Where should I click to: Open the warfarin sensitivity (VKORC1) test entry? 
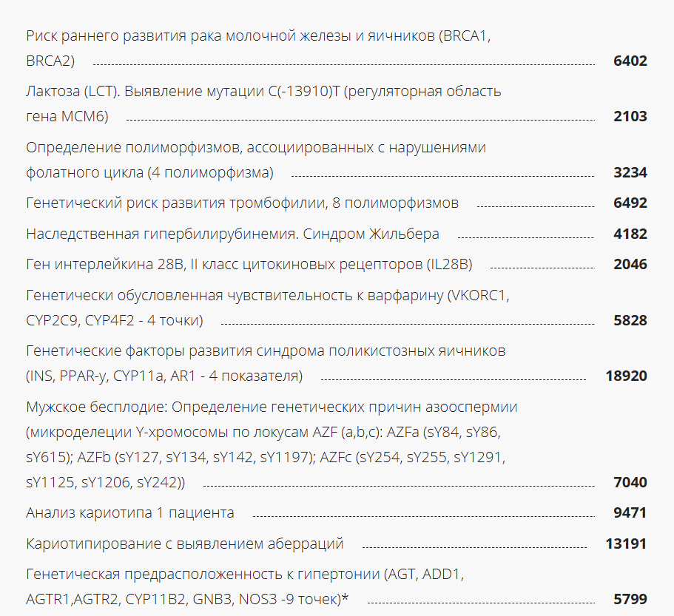(267, 296)
